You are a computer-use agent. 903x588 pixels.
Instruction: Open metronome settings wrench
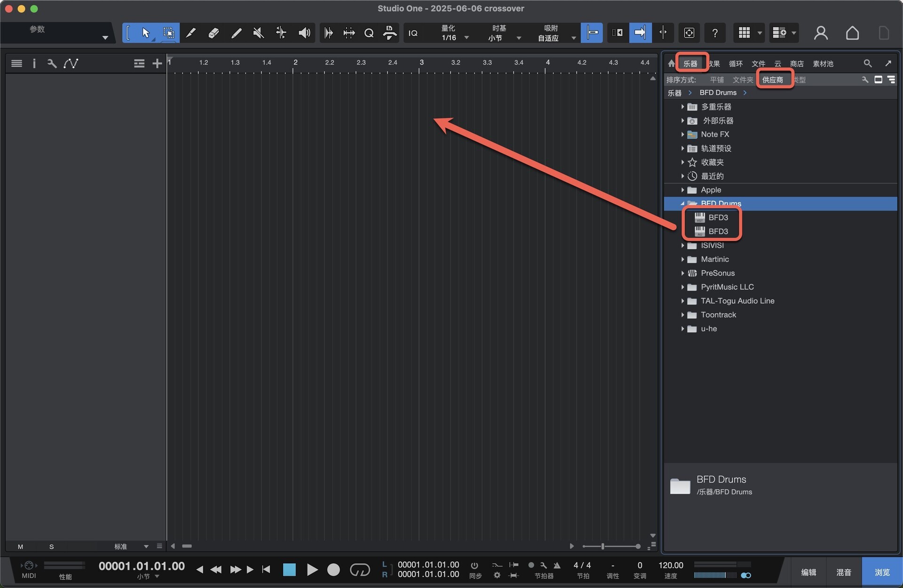click(544, 565)
